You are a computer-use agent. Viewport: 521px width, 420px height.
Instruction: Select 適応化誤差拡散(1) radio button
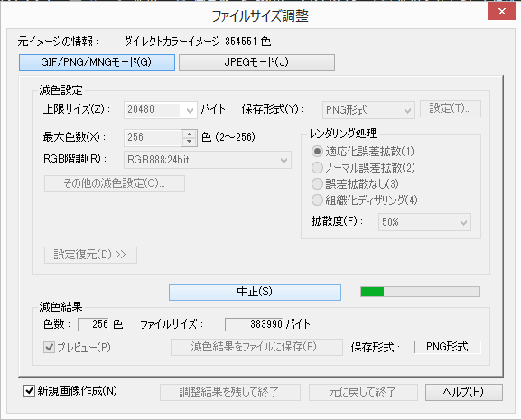(x=317, y=152)
